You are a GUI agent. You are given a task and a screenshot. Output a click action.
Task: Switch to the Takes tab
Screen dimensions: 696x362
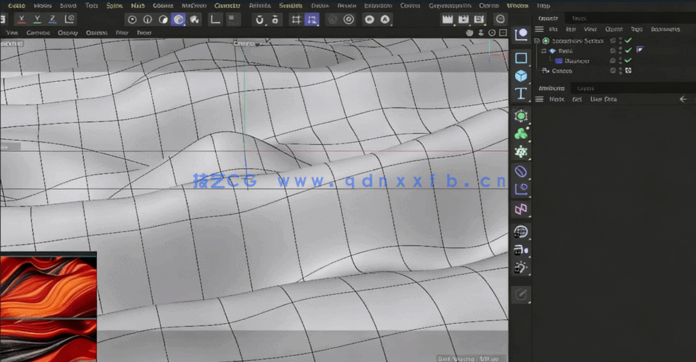coord(579,18)
